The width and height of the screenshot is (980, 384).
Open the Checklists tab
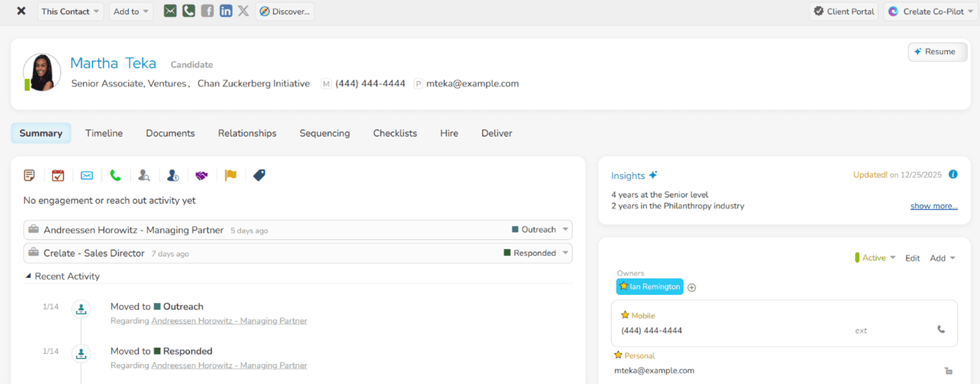point(395,133)
